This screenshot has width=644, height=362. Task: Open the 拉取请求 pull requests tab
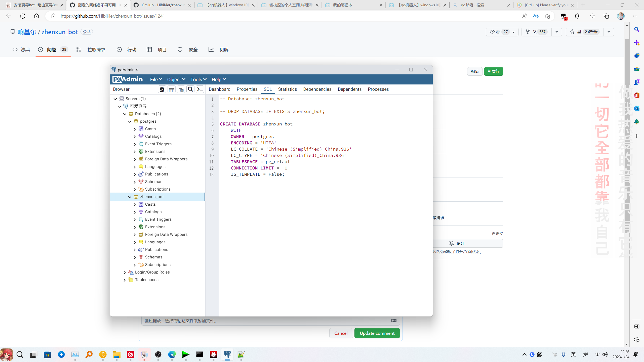(91, 50)
